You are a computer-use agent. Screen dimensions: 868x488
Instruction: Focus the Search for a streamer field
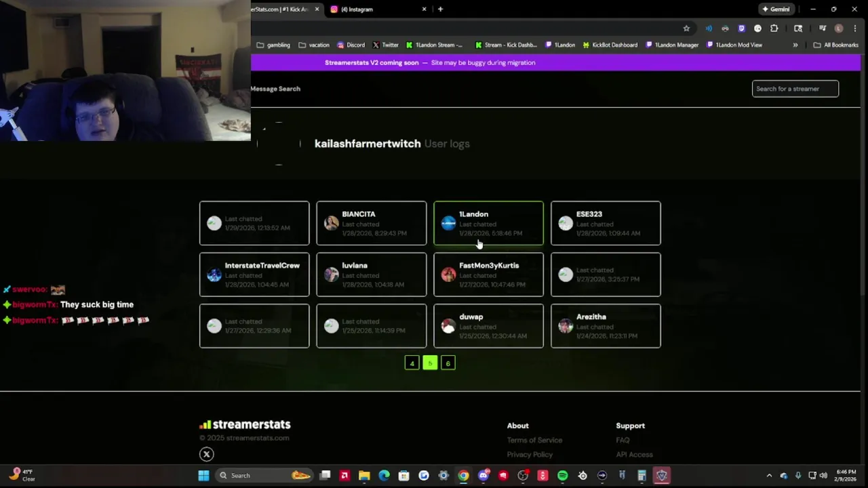(795, 89)
